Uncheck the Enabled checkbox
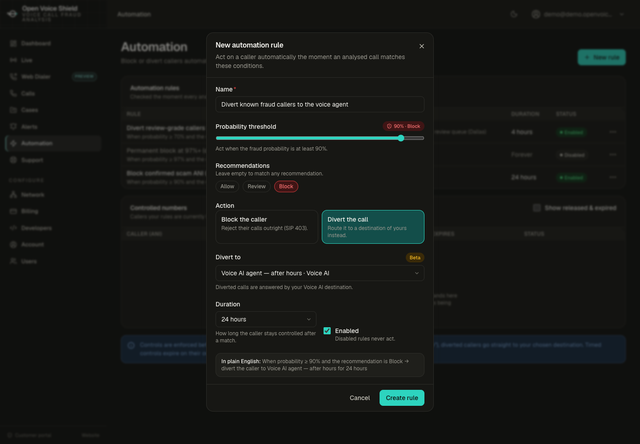This screenshot has height=444, width=640. tap(327, 331)
